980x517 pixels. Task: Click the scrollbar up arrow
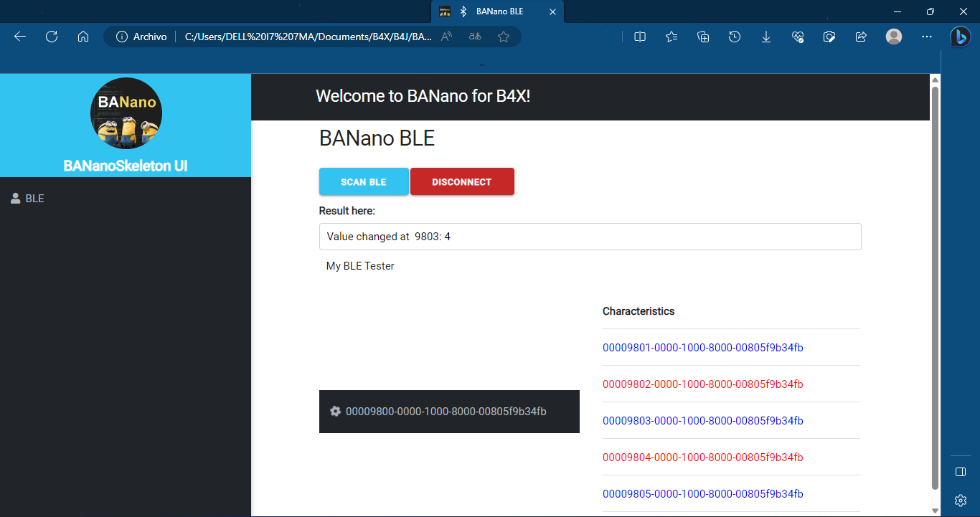tap(935, 79)
